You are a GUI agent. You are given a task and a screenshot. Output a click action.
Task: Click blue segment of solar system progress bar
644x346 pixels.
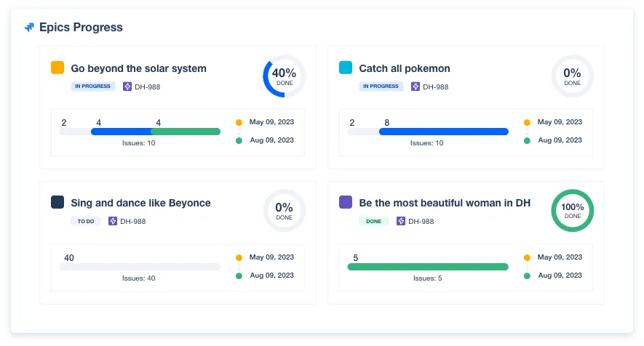(120, 132)
